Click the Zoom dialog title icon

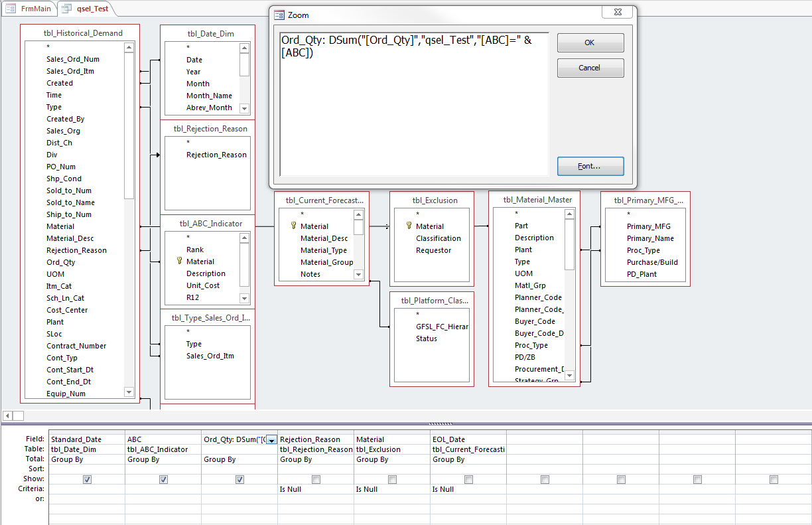[279, 15]
